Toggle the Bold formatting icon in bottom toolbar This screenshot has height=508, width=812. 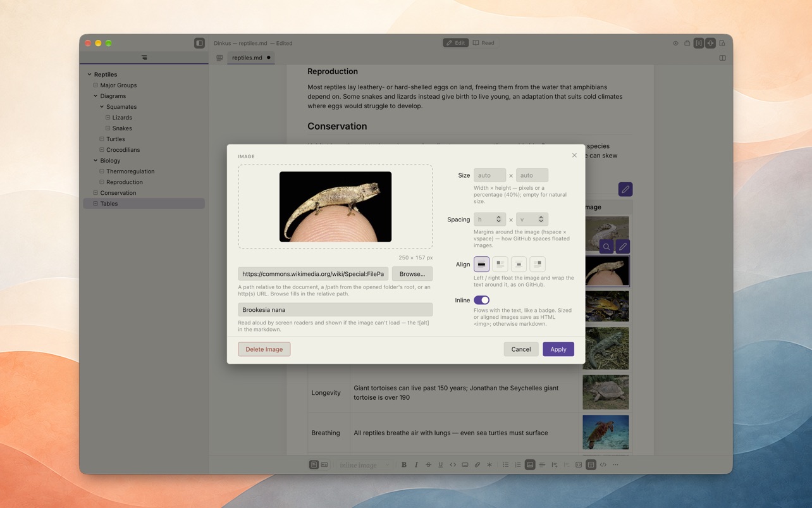point(404,465)
